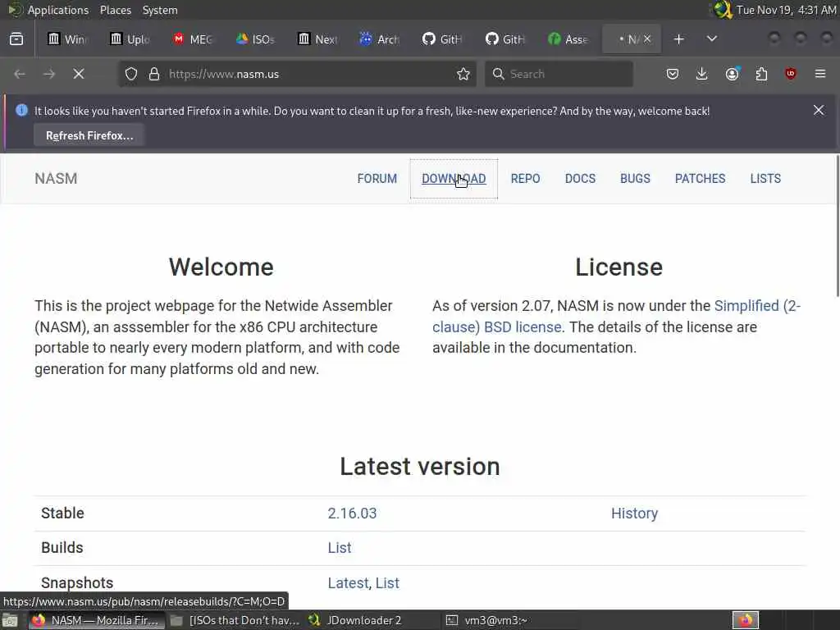Open Extensions puzzle icon
The width and height of the screenshot is (840, 630).
(x=761, y=74)
